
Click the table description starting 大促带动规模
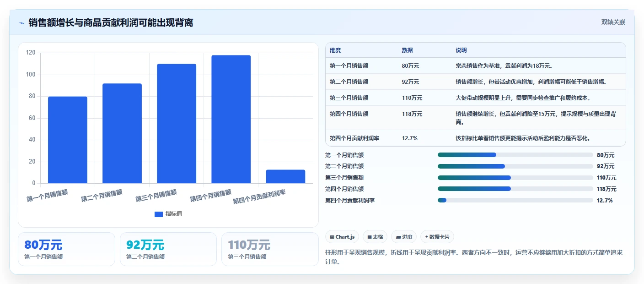523,98
